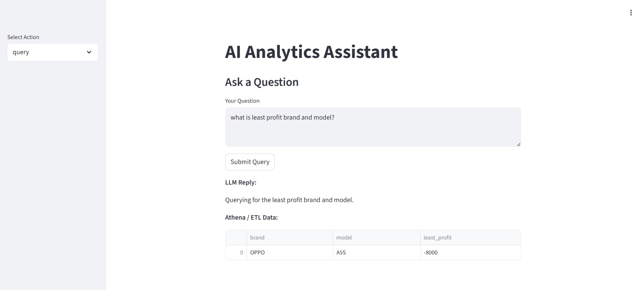The width and height of the screenshot is (644, 290).
Task: Click the brand column header
Action: (257, 237)
